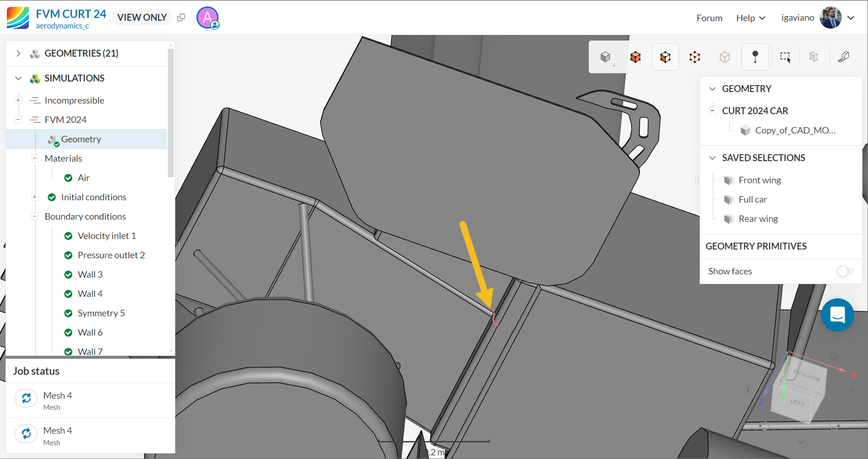Open the user account dropdown arrow
This screenshot has height=459, width=868.
pyautogui.click(x=851, y=17)
